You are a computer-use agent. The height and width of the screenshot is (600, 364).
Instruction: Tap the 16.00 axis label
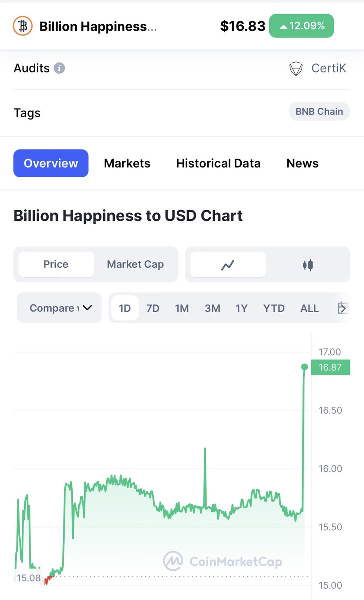330,468
